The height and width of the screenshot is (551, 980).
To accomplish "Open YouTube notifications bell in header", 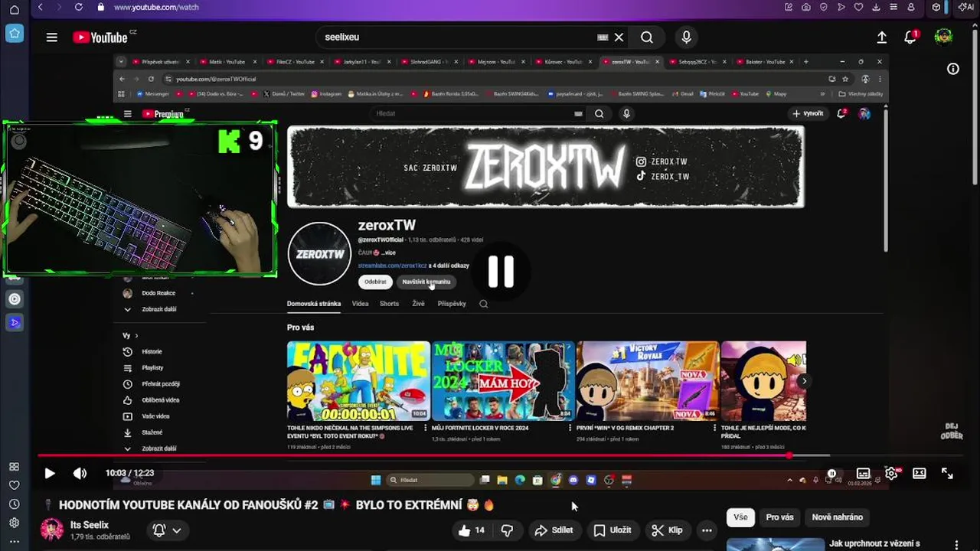I will click(x=910, y=37).
